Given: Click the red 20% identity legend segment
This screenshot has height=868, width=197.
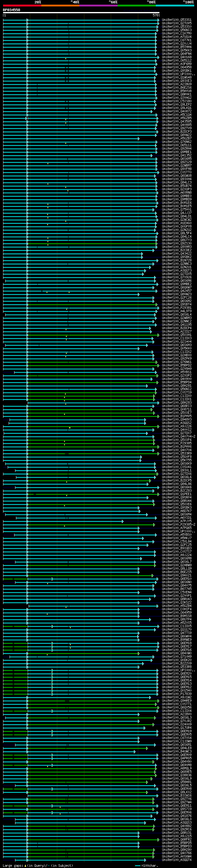Looking at the screenshot, I should coord(22,6).
